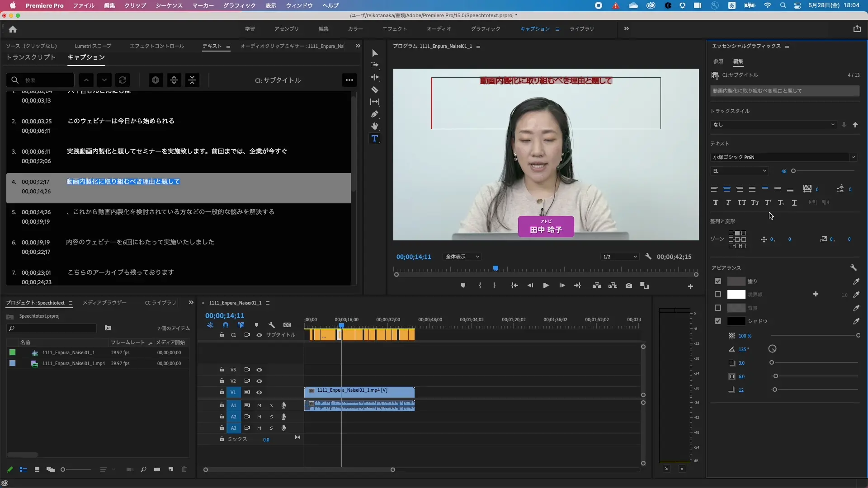
Task: Push track style upstream arrow
Action: (x=855, y=125)
